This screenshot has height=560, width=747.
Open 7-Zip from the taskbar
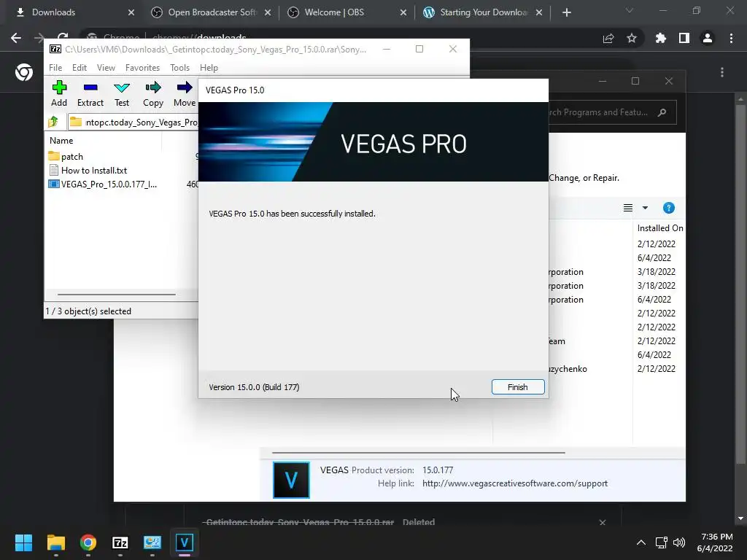[x=120, y=542]
